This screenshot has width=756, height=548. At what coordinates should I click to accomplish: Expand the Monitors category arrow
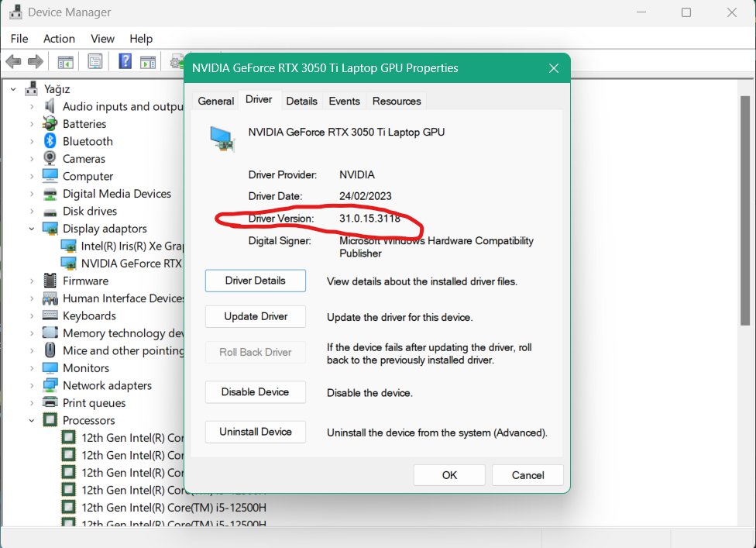pos(32,368)
